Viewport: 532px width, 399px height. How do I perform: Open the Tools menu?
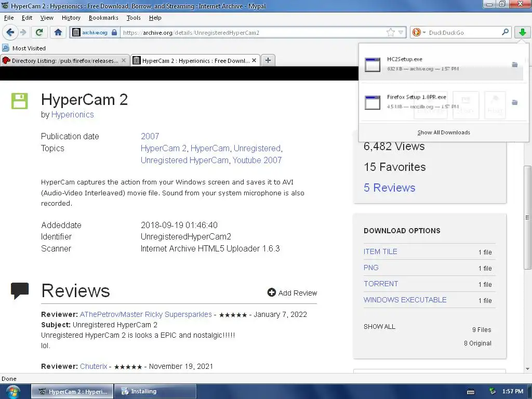[134, 18]
